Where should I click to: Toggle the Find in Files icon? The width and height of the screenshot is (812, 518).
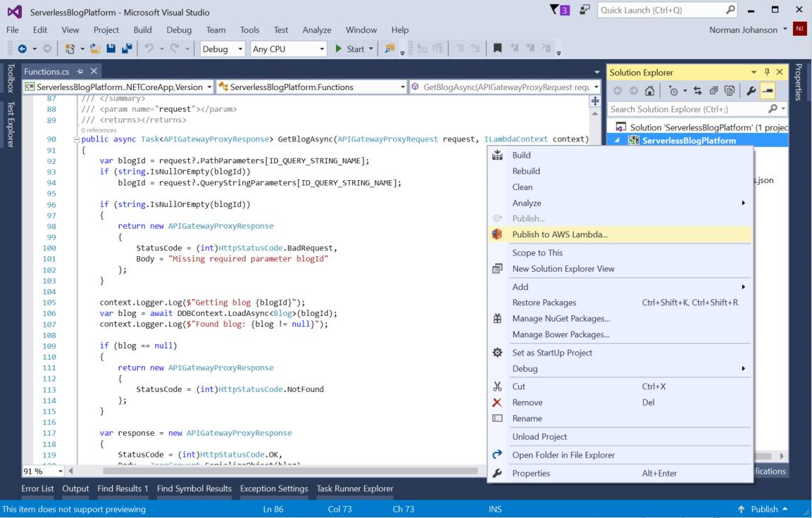point(389,49)
